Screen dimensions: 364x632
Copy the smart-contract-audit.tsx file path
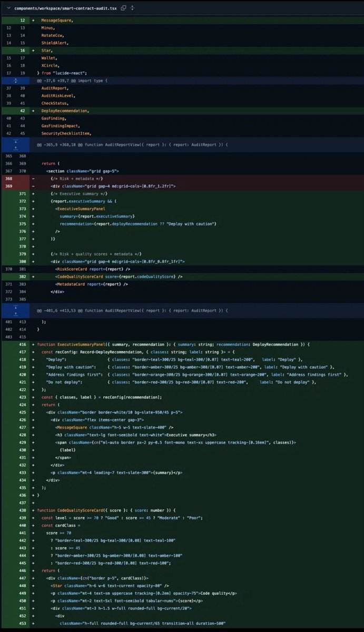pos(123,8)
